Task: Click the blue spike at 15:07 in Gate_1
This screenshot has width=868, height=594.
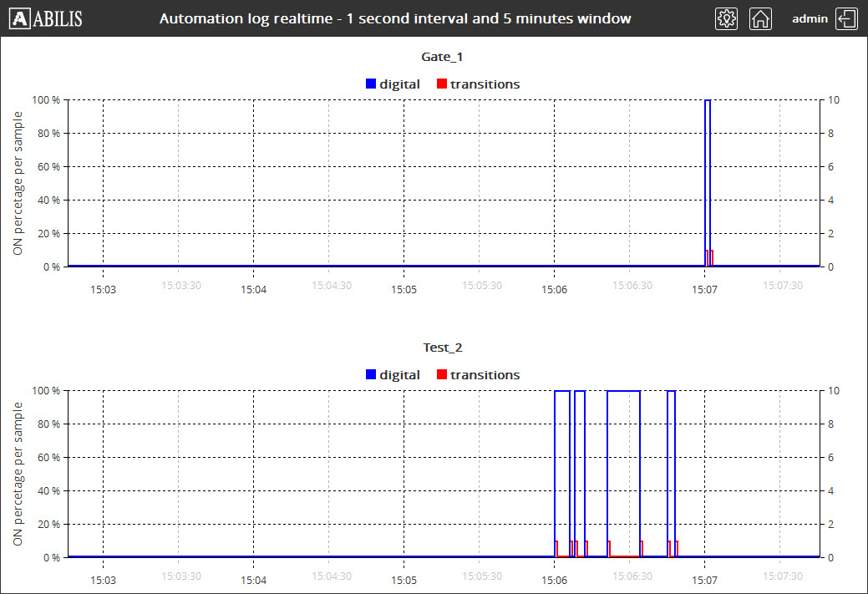Action: (708, 167)
